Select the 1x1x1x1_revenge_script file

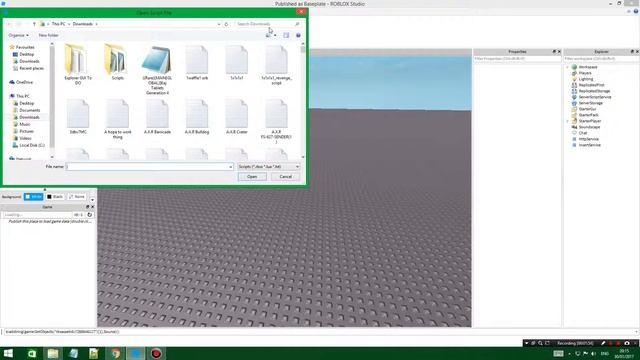point(276,64)
